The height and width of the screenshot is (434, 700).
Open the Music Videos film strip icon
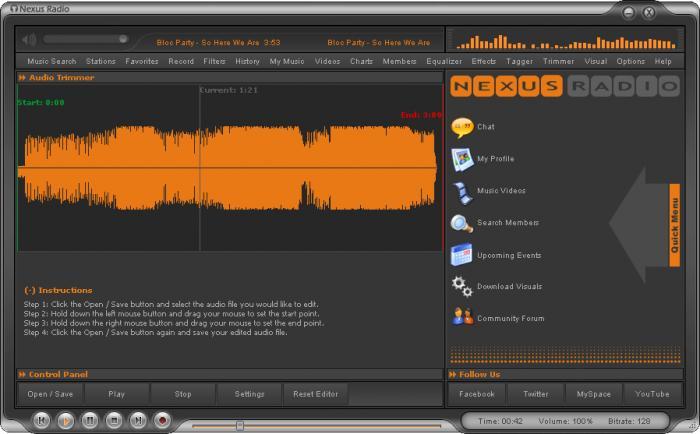[462, 193]
